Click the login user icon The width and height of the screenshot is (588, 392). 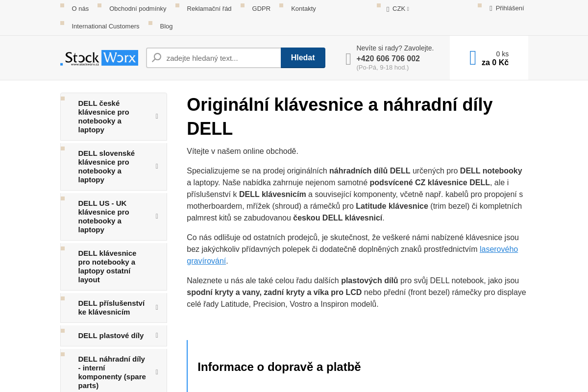coord(491,8)
